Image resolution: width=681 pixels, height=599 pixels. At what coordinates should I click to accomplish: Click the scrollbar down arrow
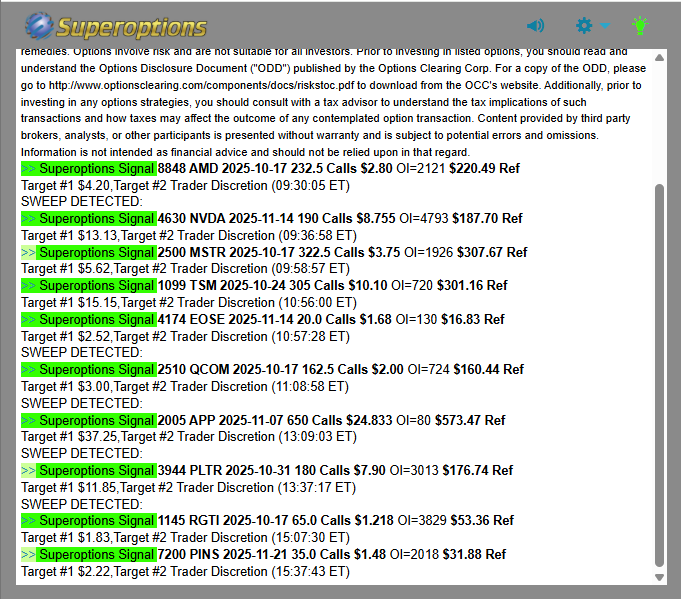click(658, 577)
